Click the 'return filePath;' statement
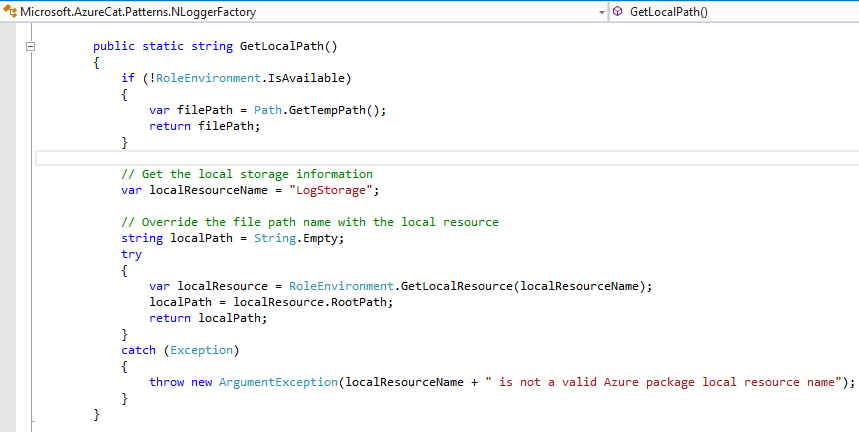The image size is (859, 432). click(x=205, y=126)
